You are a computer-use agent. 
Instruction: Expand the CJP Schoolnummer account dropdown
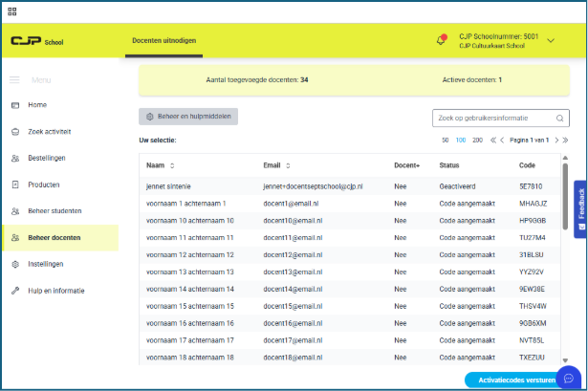click(x=551, y=40)
